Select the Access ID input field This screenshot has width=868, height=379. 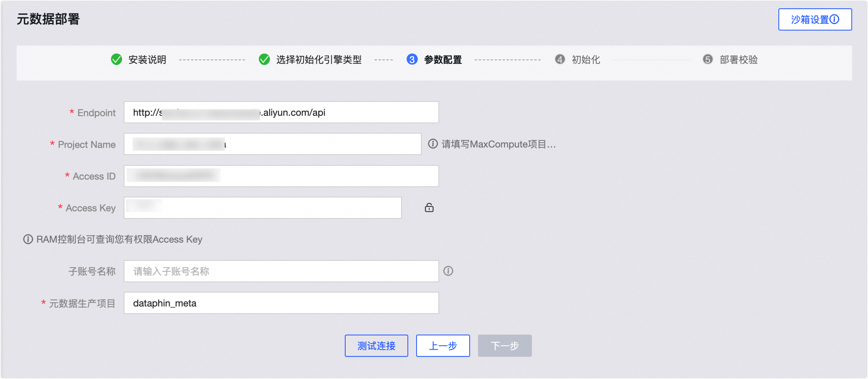281,176
